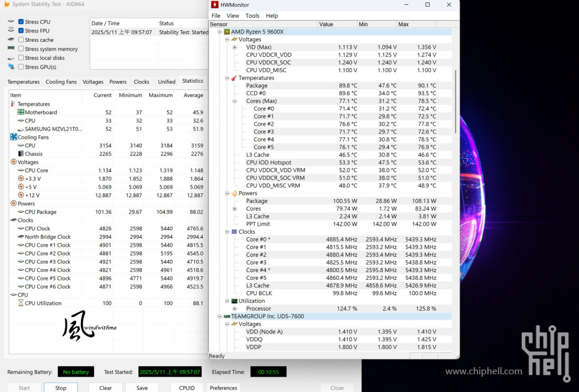
Task: Uncheck the Stress CPU checkbox
Action: point(21,22)
